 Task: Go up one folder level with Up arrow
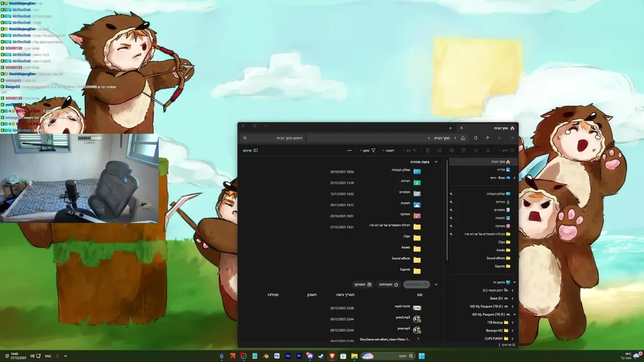(x=488, y=138)
